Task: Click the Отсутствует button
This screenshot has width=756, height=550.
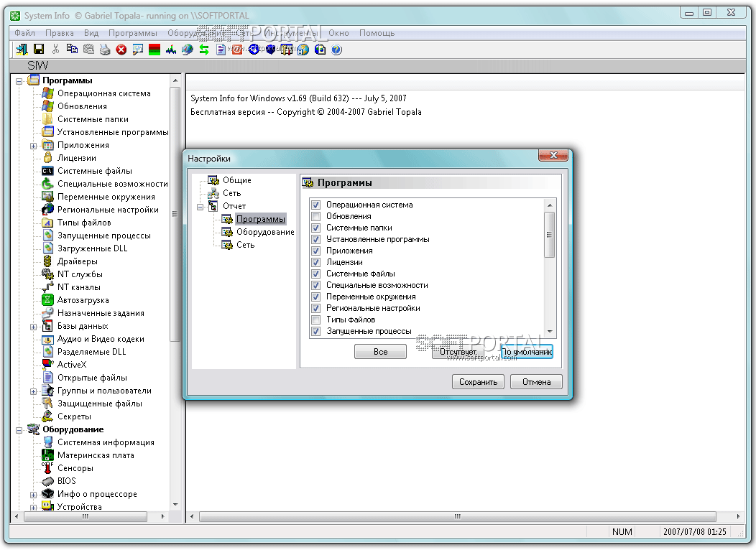Action: 458,352
